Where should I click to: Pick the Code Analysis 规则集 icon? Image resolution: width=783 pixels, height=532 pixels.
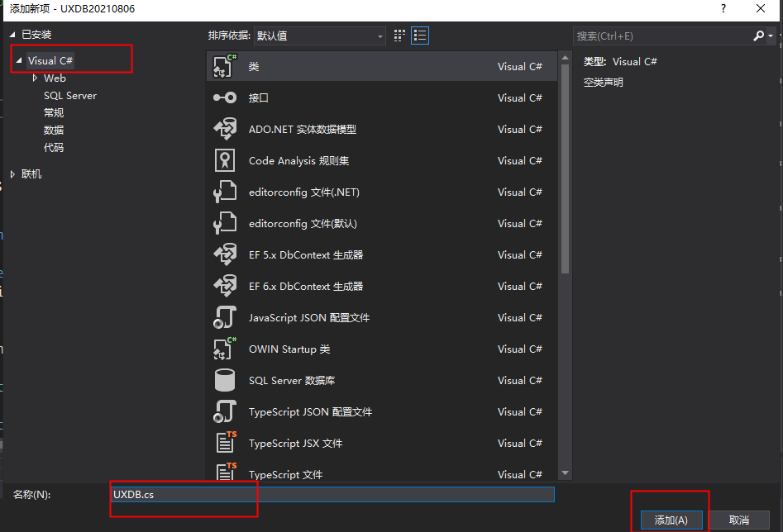[225, 160]
